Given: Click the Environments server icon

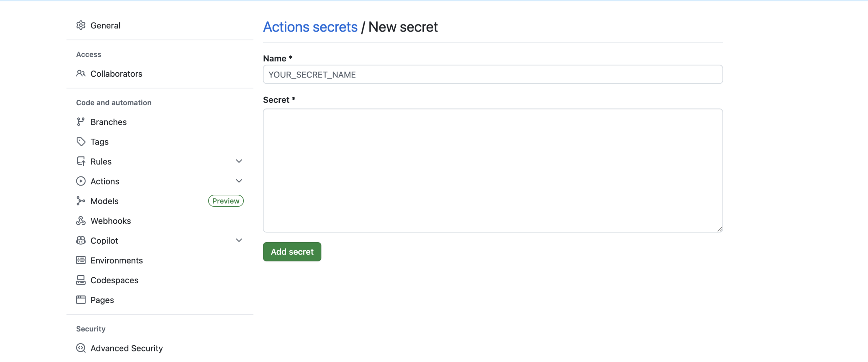Looking at the screenshot, I should coord(81,260).
